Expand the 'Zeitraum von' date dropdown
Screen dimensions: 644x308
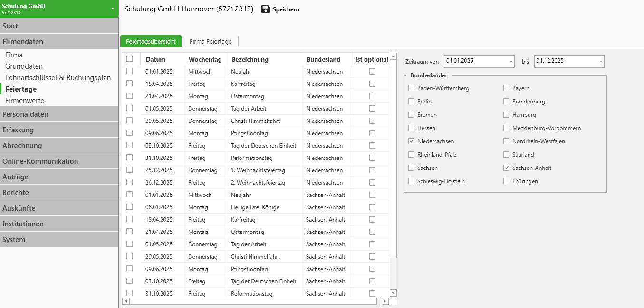coord(511,61)
